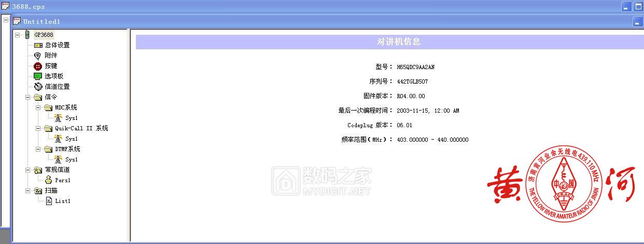
Task: Select the 信令 signaling node
Action: point(51,97)
